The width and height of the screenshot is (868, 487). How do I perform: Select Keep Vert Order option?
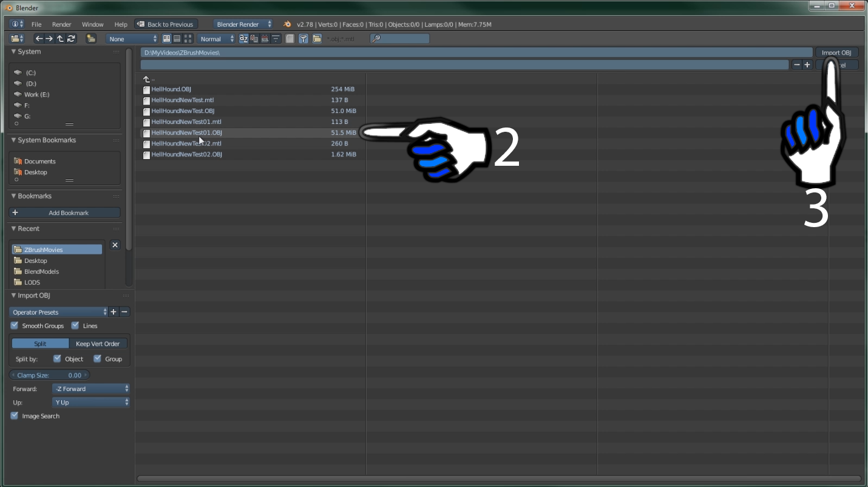coord(98,344)
